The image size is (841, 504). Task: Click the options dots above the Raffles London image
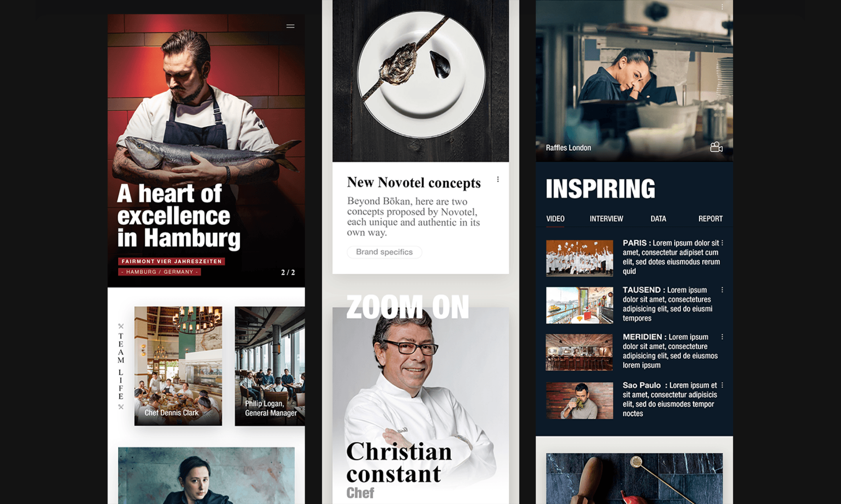(722, 7)
